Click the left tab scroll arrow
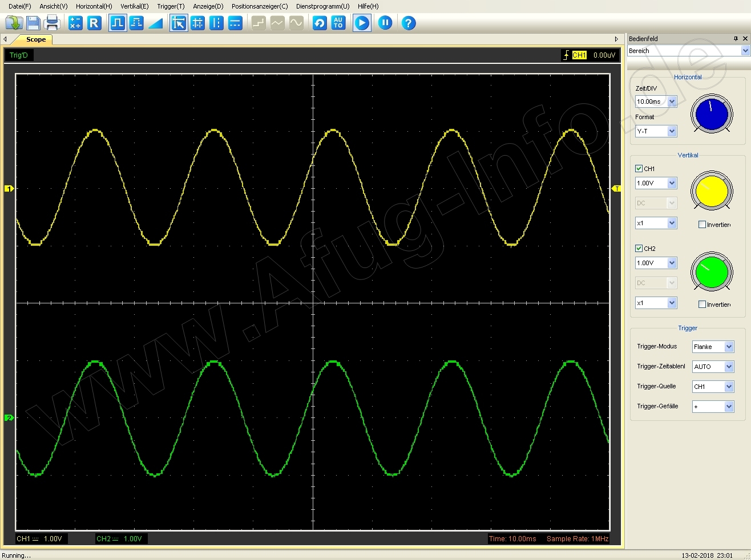This screenshot has width=751, height=560. pos(5,39)
